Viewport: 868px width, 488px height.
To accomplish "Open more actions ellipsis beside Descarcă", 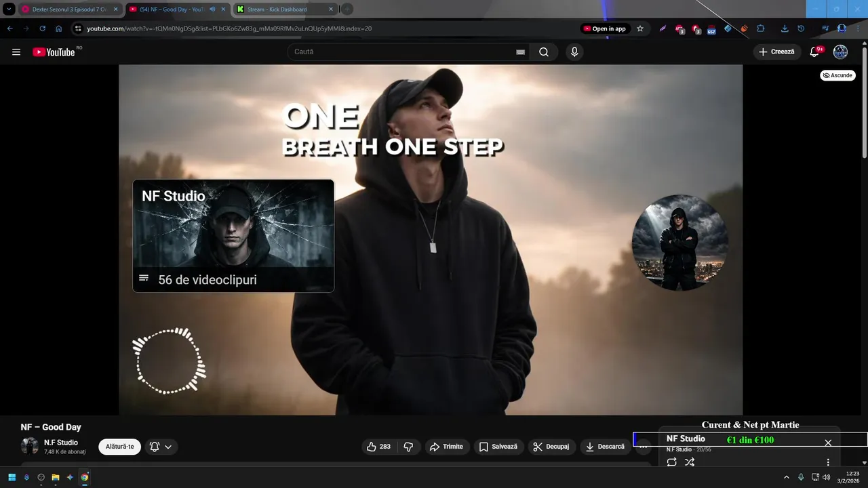I will 644,447.
